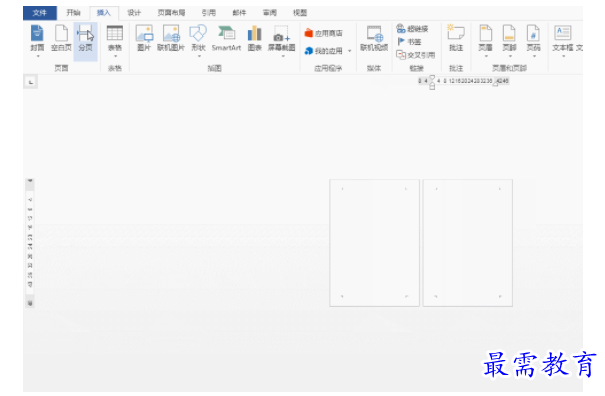Viewport: 605px width, 396px height.
Task: Open the 文件 (File) tab
Action: click(x=40, y=13)
